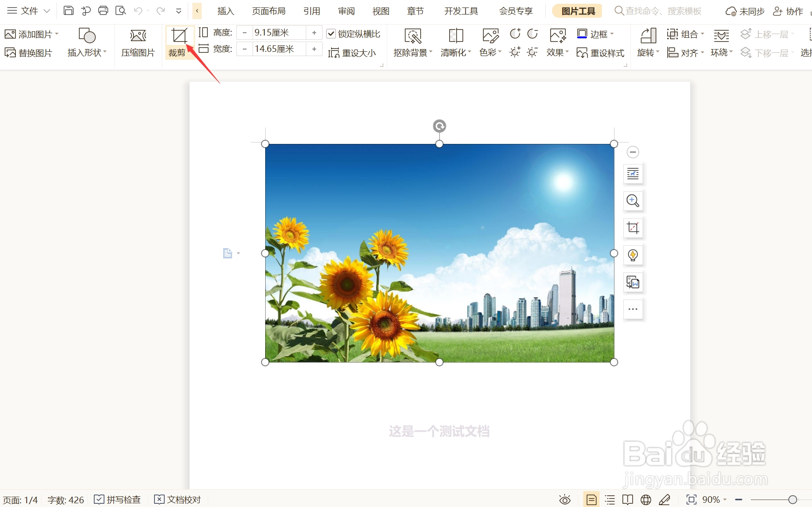Open the File (文件) menu dropdown arrow
Image resolution: width=812 pixels, height=507 pixels.
(x=47, y=11)
